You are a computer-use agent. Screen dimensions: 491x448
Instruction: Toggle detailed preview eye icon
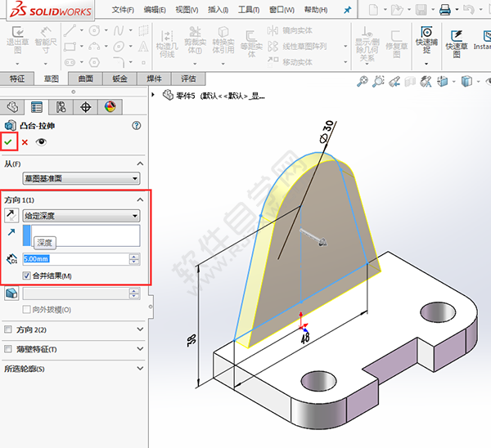[x=41, y=142]
